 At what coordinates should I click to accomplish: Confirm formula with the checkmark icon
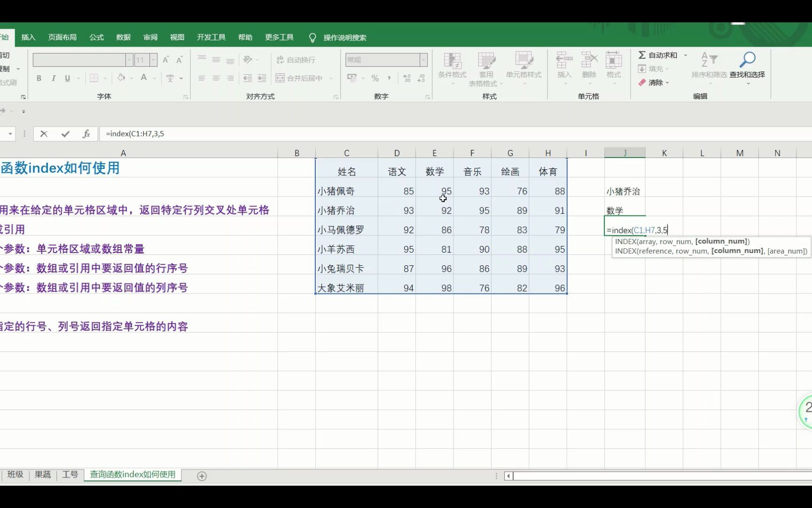(65, 134)
